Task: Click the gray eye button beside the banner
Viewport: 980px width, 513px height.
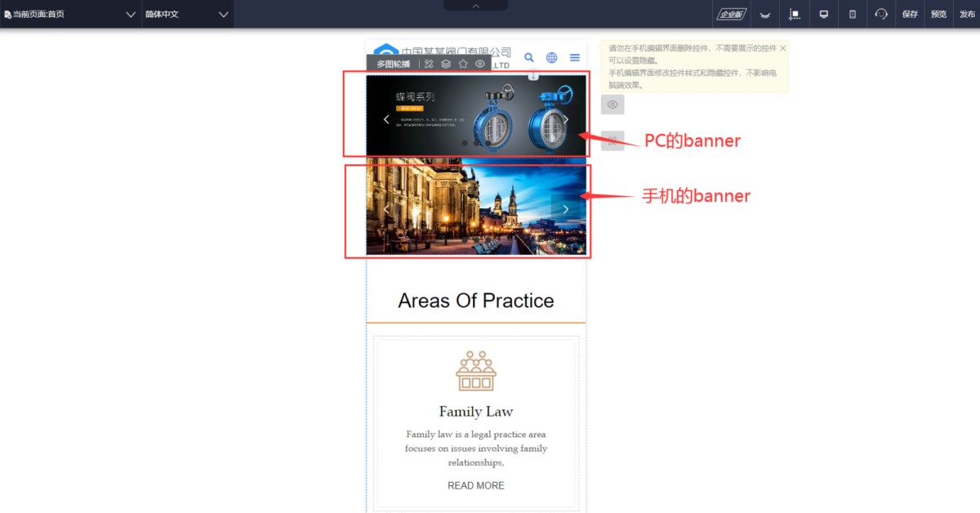Action: [612, 105]
